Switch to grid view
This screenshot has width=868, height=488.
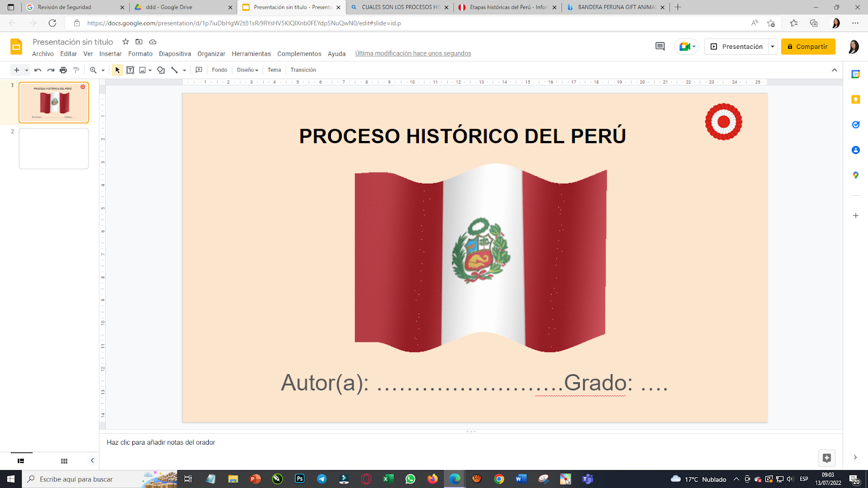[x=64, y=461]
